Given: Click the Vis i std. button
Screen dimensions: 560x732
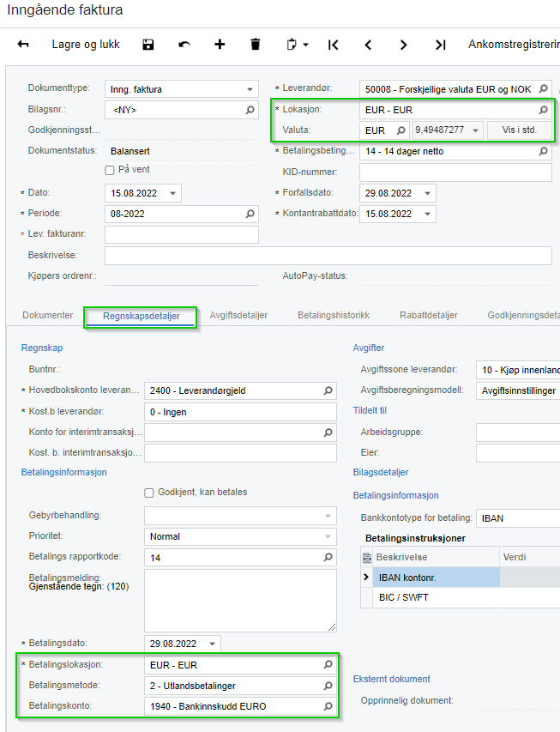Looking at the screenshot, I should [520, 130].
